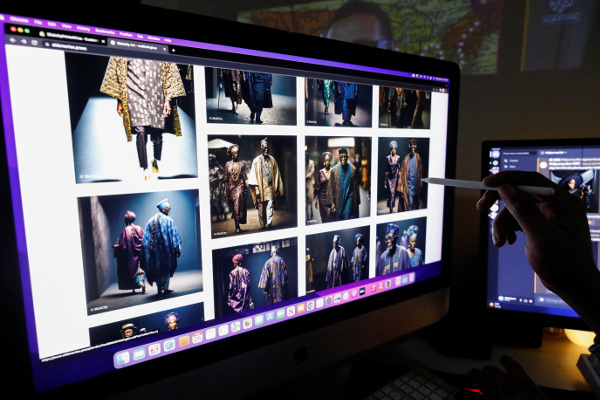Open the Apple menu
The width and height of the screenshot is (600, 400).
point(2,17)
